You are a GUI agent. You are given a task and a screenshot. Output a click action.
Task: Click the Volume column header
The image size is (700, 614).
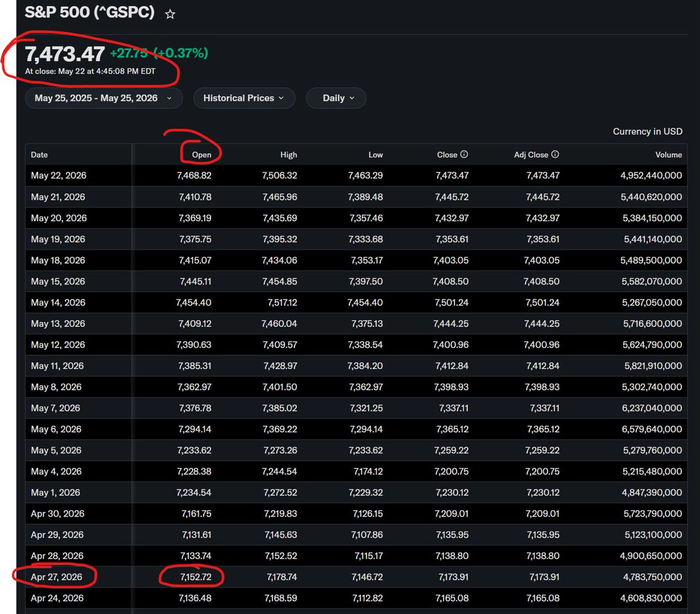pos(668,155)
